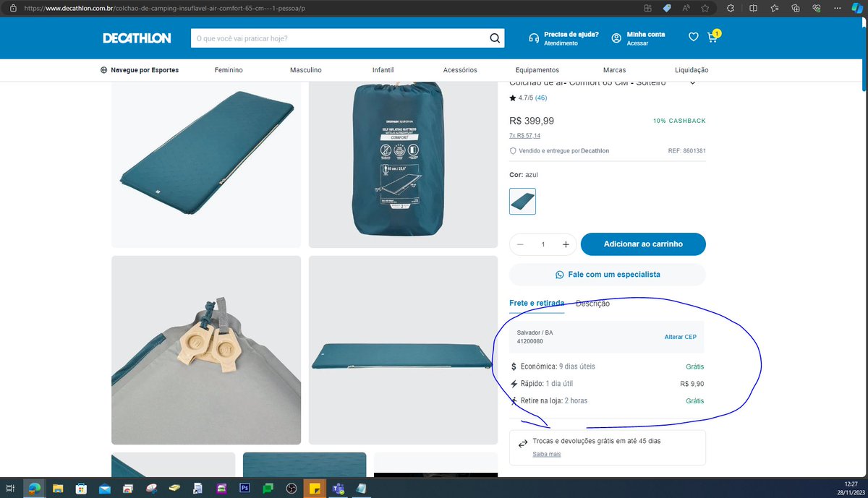This screenshot has height=498, width=868.
Task: Open Acessórios category menu
Action: point(460,70)
